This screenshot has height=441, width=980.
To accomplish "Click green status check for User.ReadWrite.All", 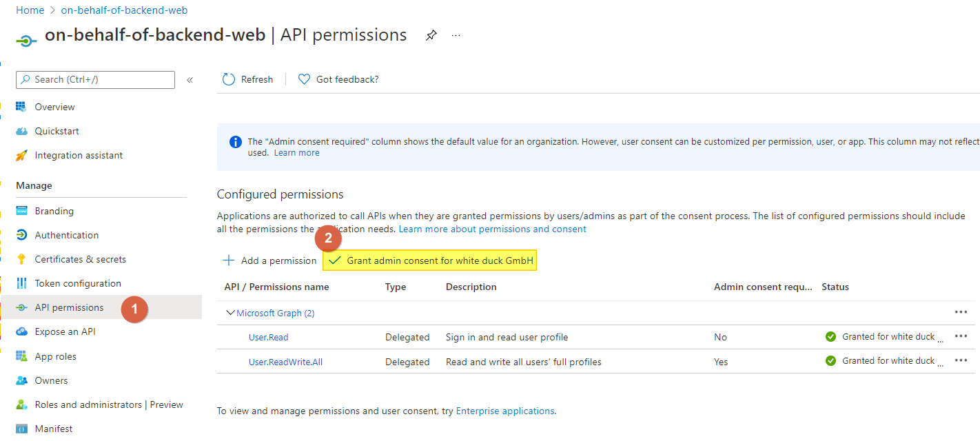I will tap(830, 360).
